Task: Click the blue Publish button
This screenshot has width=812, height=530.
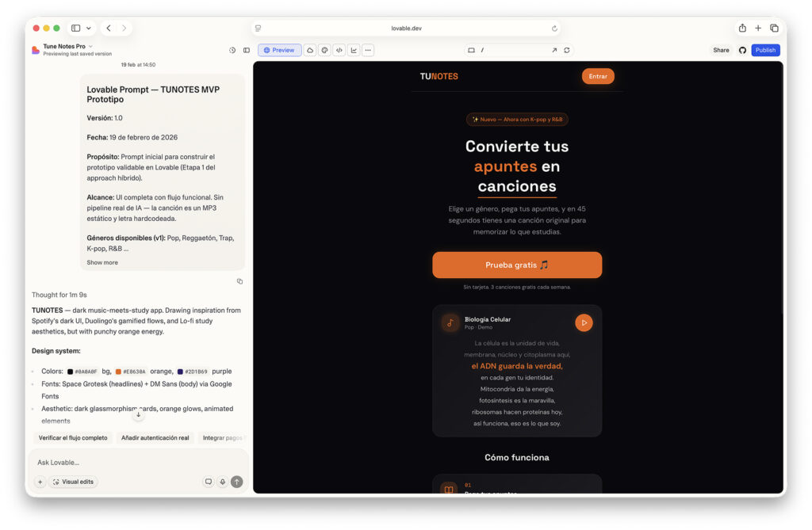Action: (x=765, y=50)
